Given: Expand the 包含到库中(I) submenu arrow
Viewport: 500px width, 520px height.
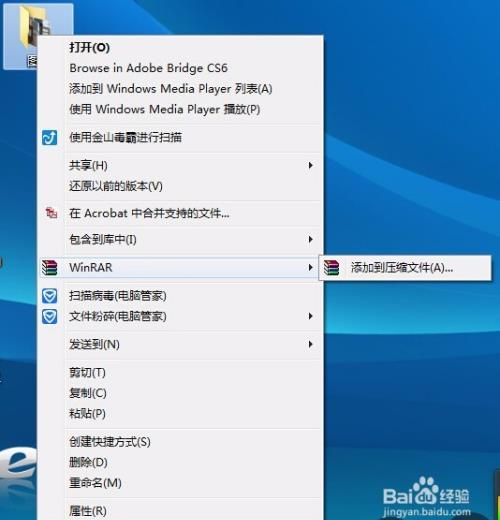Looking at the screenshot, I should pyautogui.click(x=310, y=239).
